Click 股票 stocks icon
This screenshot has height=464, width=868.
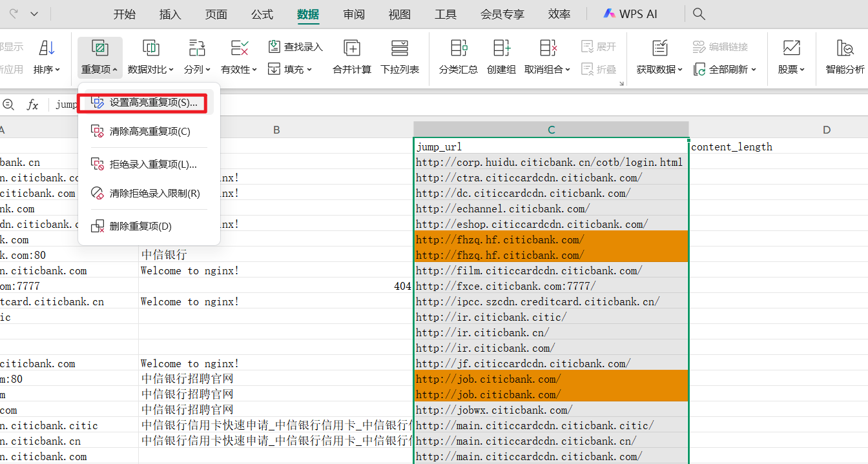(791, 48)
